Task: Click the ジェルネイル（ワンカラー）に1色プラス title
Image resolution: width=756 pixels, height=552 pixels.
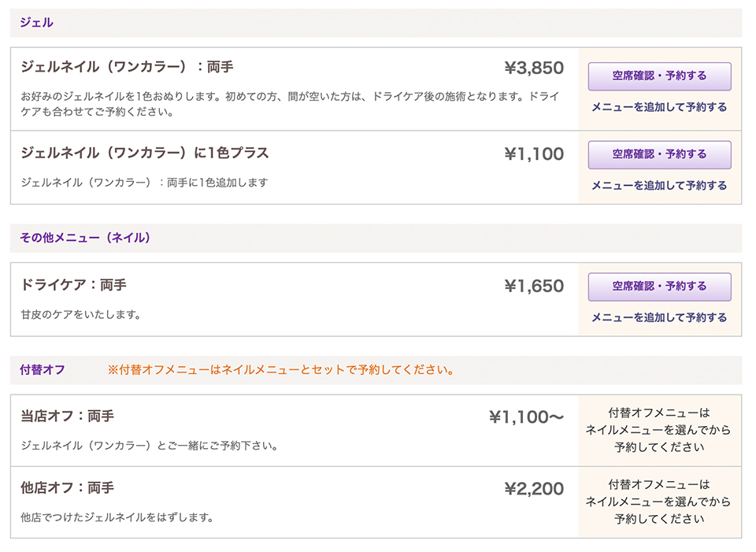Action: pyautogui.click(x=145, y=153)
